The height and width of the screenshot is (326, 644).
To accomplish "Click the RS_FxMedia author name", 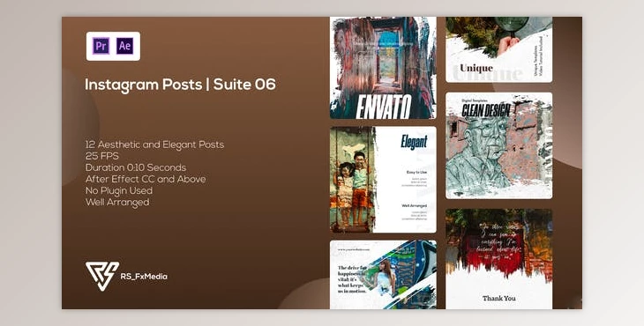I will tap(144, 277).
